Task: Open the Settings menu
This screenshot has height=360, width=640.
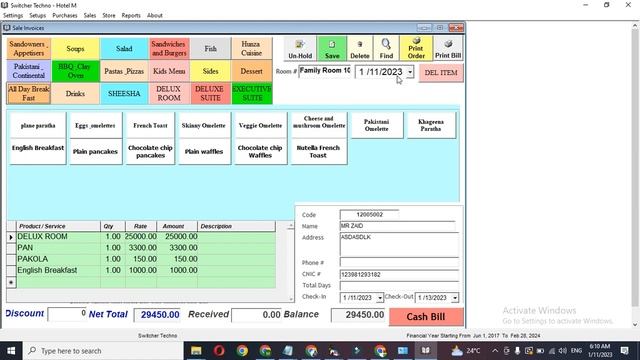Action: pos(13,16)
